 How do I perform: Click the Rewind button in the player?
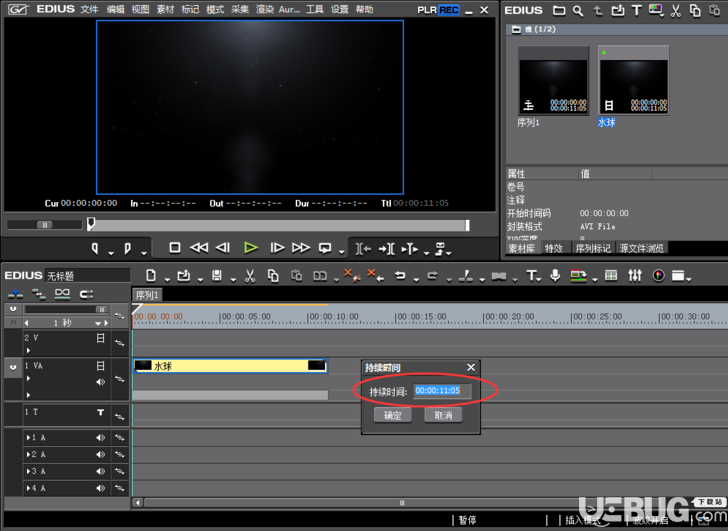199,248
